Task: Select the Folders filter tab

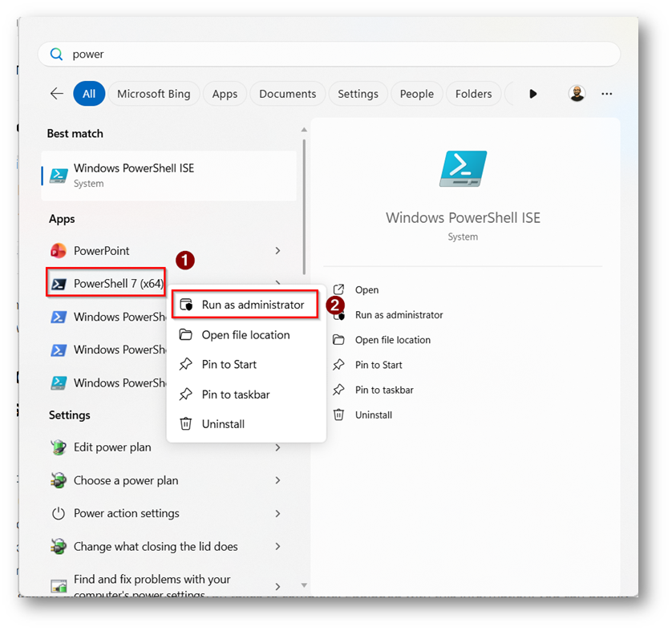Action: 473,93
